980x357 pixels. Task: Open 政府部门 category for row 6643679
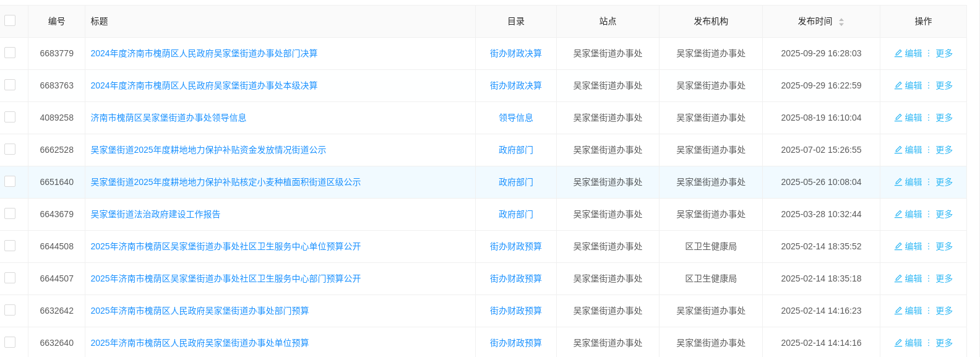[515, 215]
